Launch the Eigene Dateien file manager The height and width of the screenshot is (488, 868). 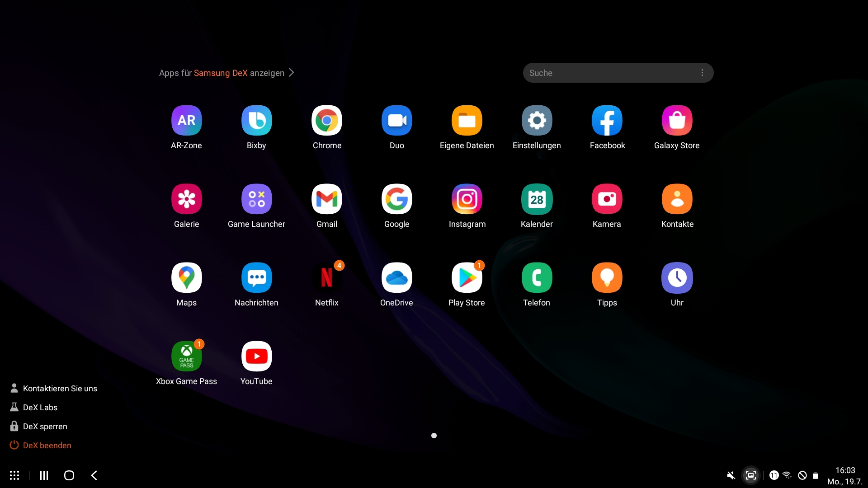click(x=467, y=121)
